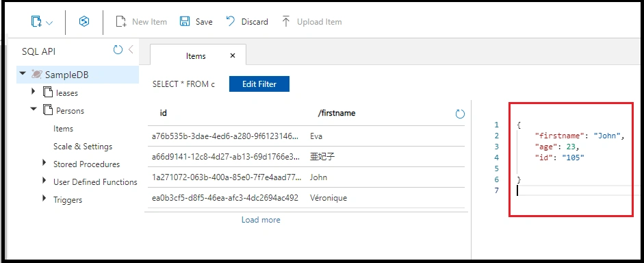Expand User Defined Functions
Viewport: 644px width, 263px height.
coord(44,181)
